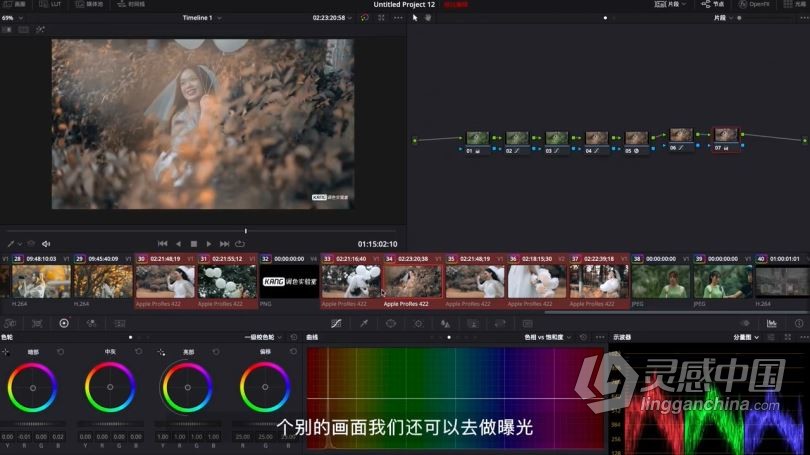Click the Lift black point picker icon

tap(6, 352)
